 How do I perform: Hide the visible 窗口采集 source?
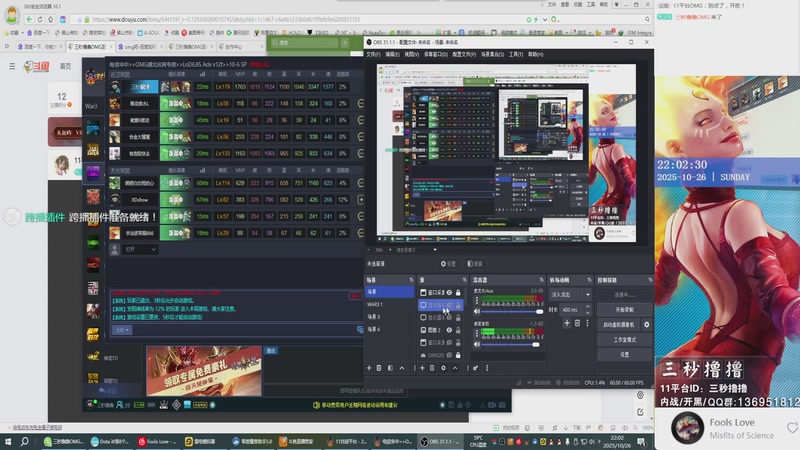(x=449, y=293)
